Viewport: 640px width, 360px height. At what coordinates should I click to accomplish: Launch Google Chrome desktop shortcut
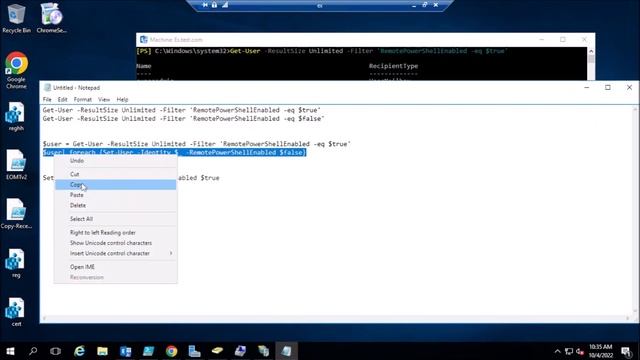pos(16,70)
